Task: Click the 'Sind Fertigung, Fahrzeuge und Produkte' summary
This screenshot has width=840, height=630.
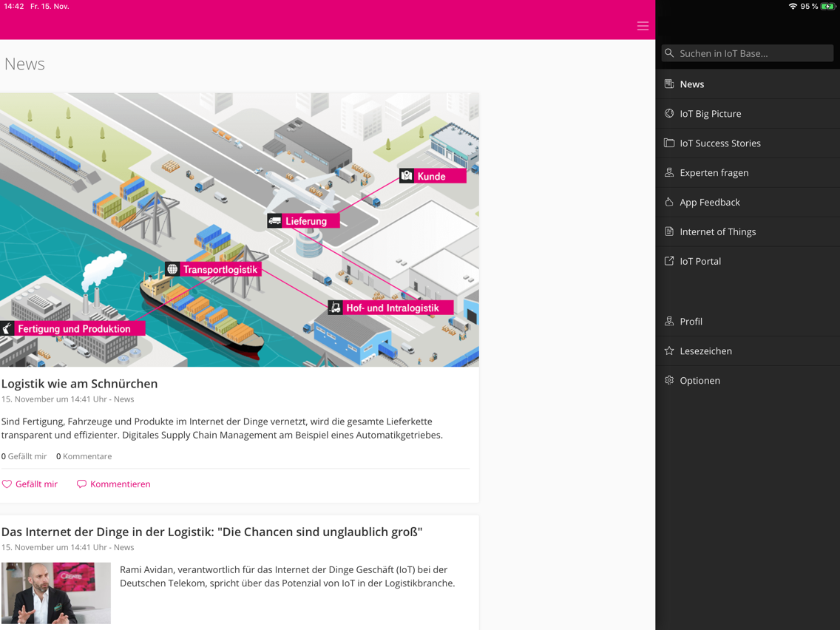Action: tap(222, 428)
